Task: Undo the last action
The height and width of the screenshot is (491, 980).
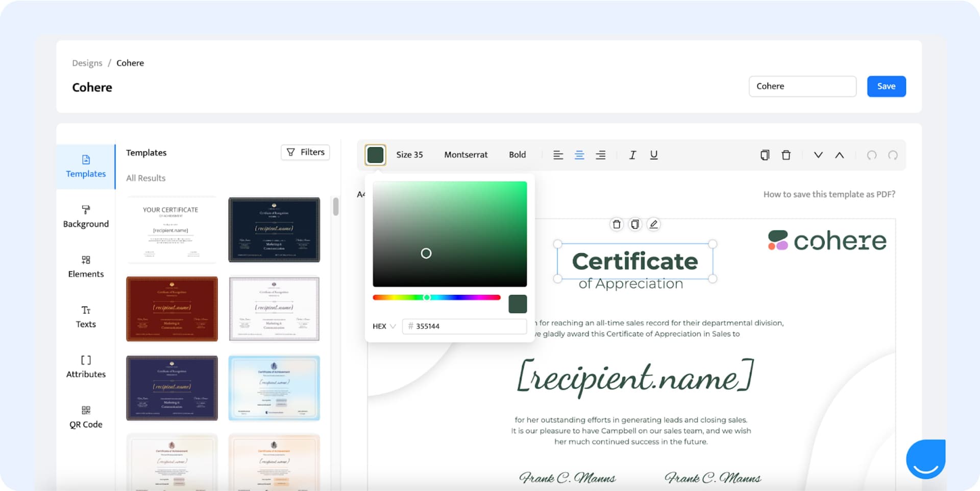Action: pos(872,155)
